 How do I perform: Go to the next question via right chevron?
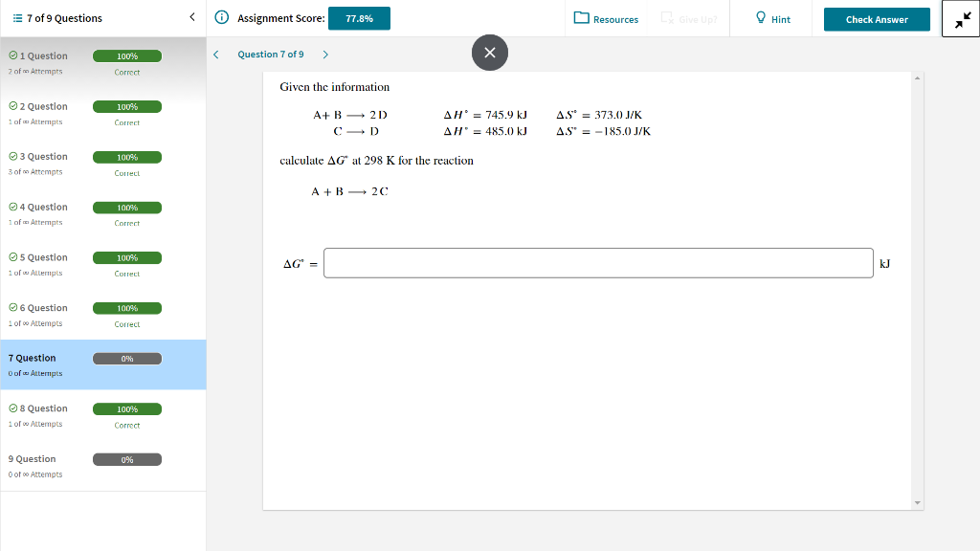tap(325, 55)
